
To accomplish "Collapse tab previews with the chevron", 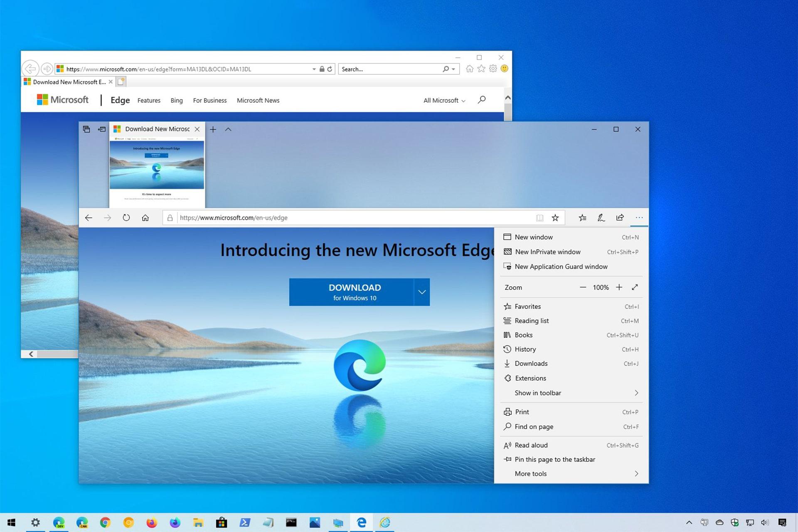I will (x=228, y=129).
